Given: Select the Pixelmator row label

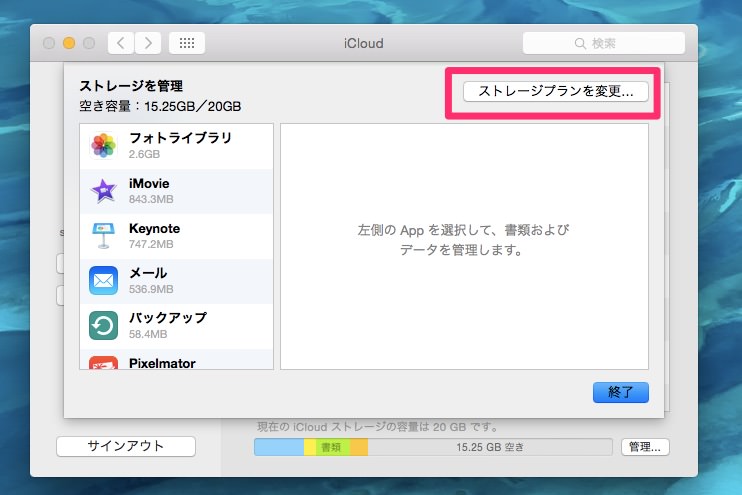Looking at the screenshot, I should coord(162,363).
